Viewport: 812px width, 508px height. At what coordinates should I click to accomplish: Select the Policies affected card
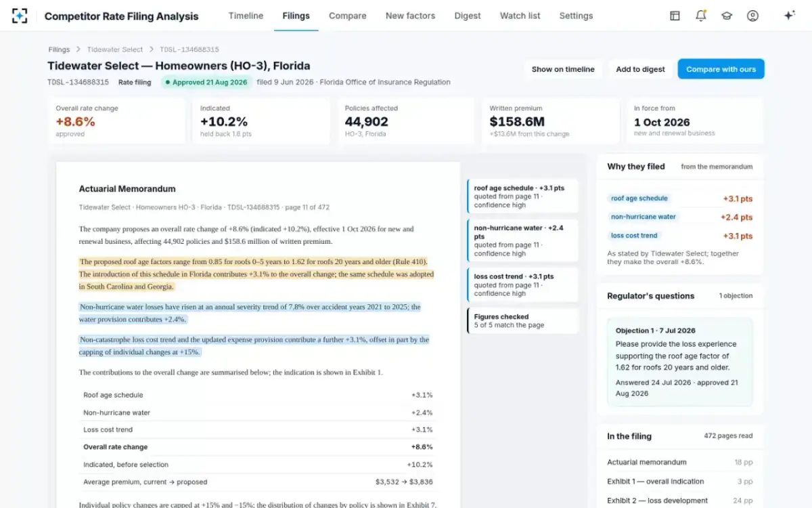coord(406,121)
